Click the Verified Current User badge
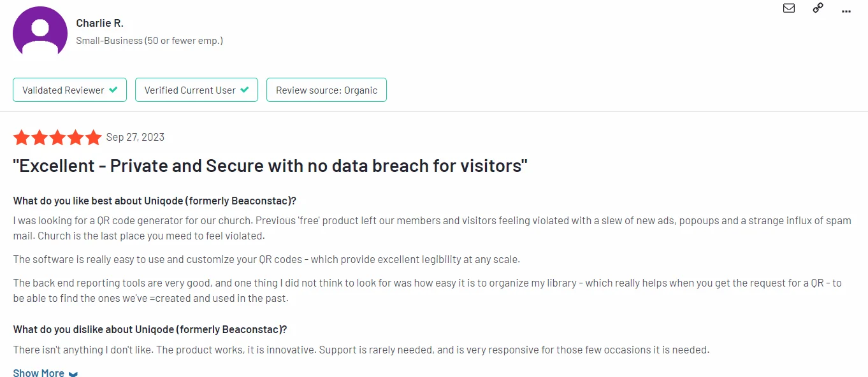 196,90
